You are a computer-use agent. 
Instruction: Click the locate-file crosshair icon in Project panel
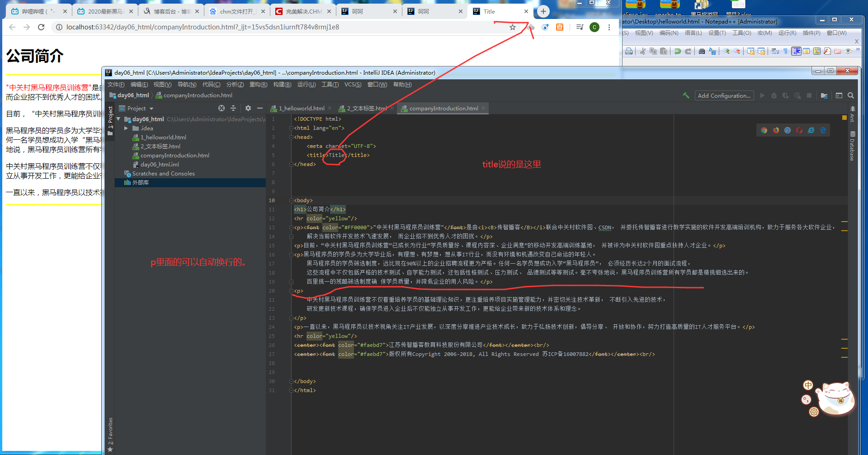[222, 108]
